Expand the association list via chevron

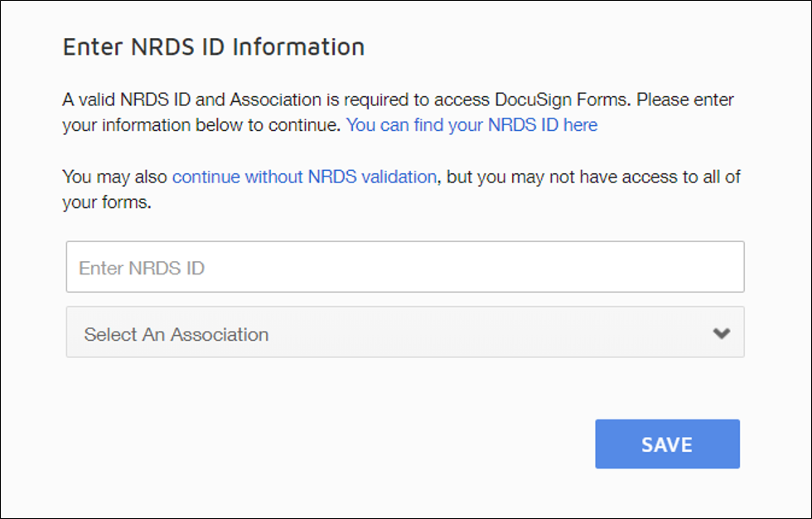coord(722,333)
